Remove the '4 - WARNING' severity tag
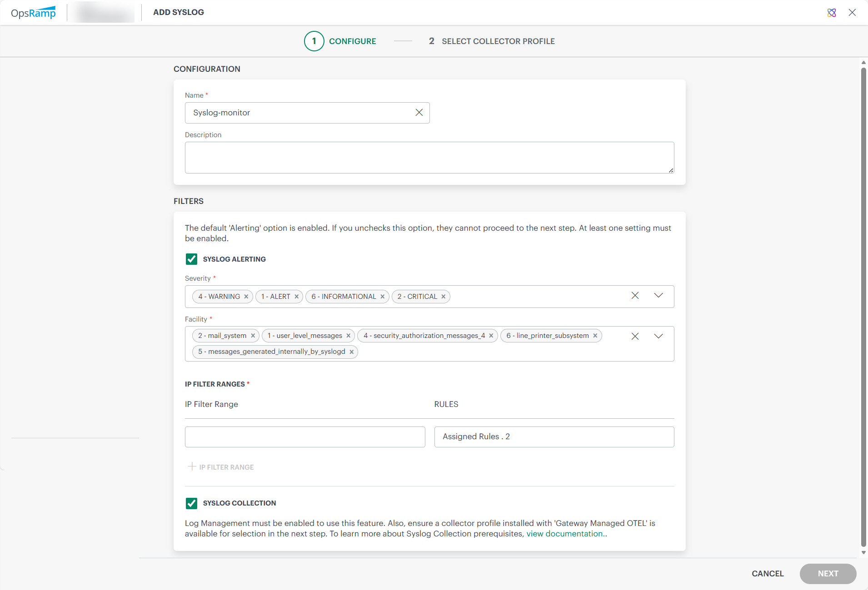The image size is (868, 590). (246, 297)
